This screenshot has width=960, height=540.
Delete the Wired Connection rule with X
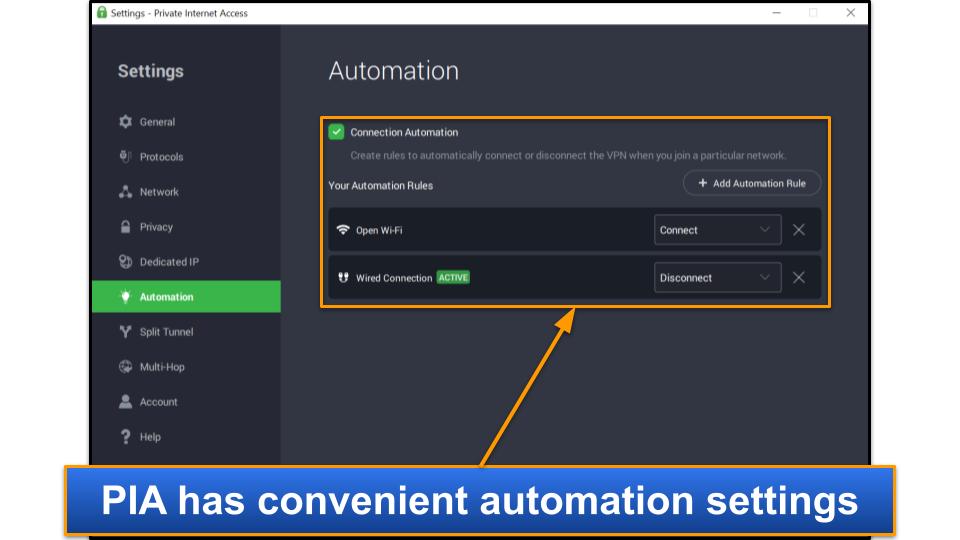799,277
